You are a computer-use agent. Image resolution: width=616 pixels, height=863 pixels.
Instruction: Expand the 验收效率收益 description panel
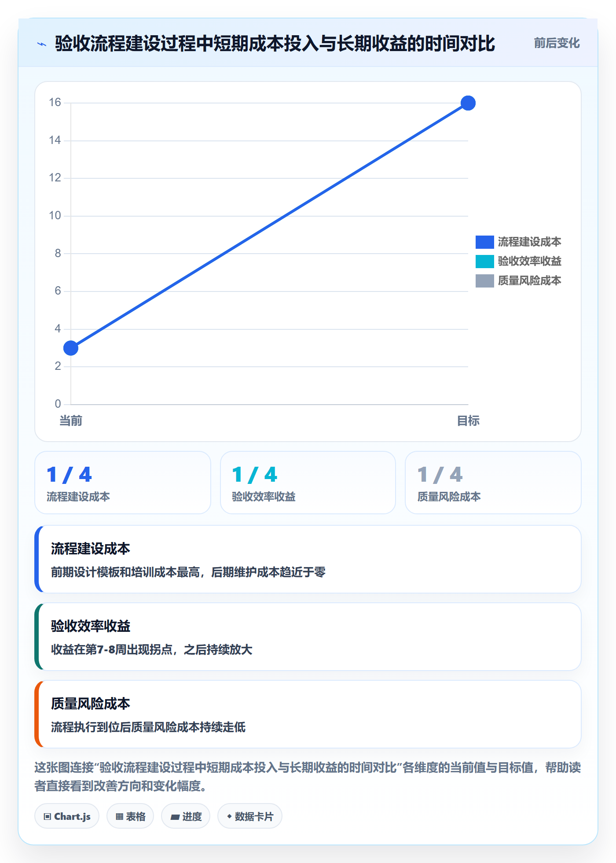tap(308, 637)
